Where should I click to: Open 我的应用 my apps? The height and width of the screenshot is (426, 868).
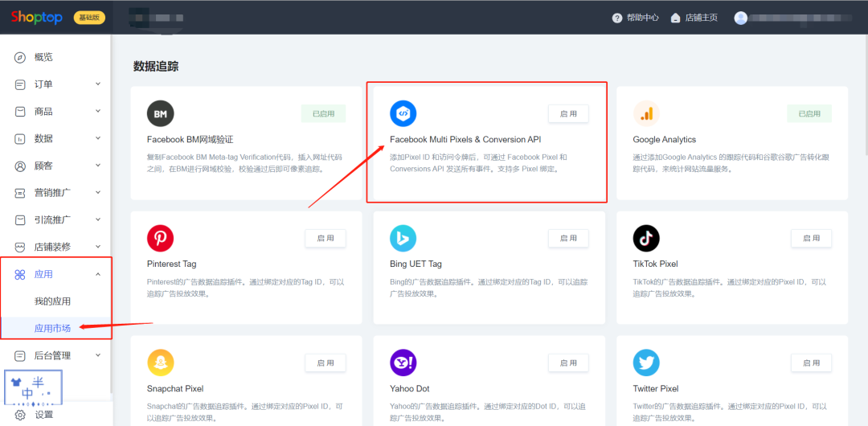point(52,301)
